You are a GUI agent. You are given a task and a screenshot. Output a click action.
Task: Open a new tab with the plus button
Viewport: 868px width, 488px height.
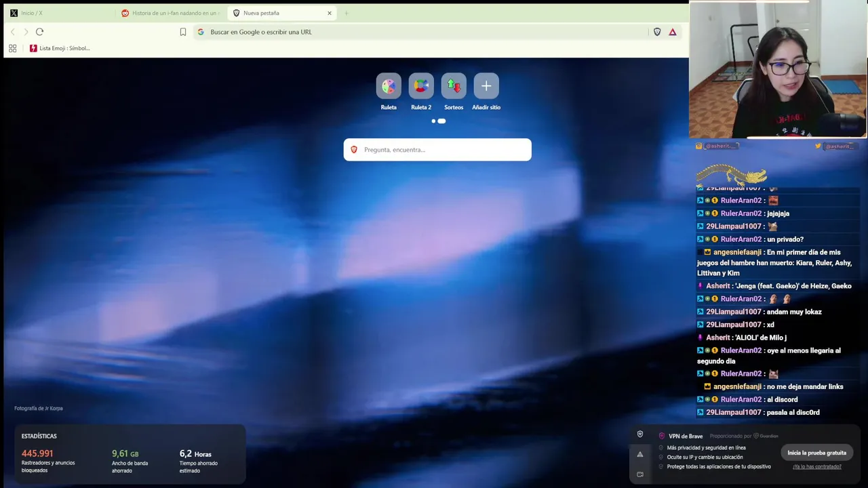[x=346, y=13]
